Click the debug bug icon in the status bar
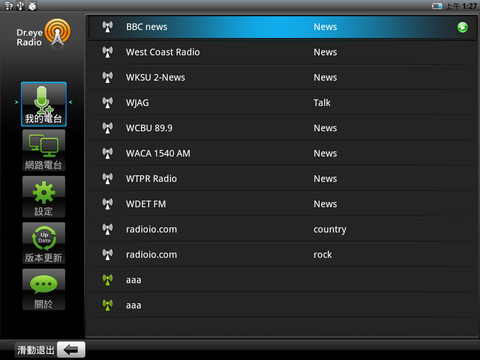The image size is (480, 360). [x=32, y=6]
